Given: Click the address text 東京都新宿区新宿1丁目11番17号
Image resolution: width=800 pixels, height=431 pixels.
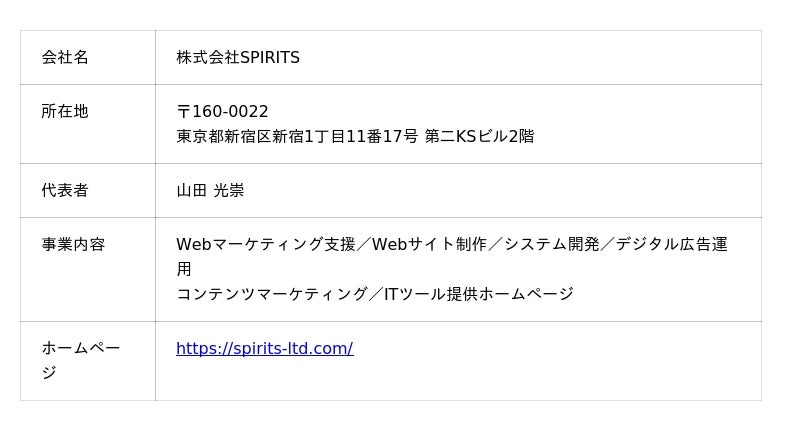Looking at the screenshot, I should pyautogui.click(x=297, y=136).
